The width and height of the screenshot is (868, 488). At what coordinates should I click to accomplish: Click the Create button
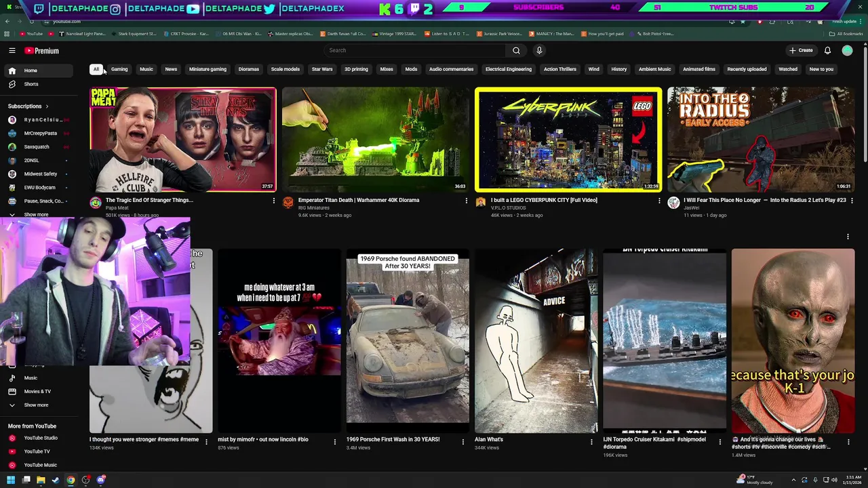tap(801, 50)
